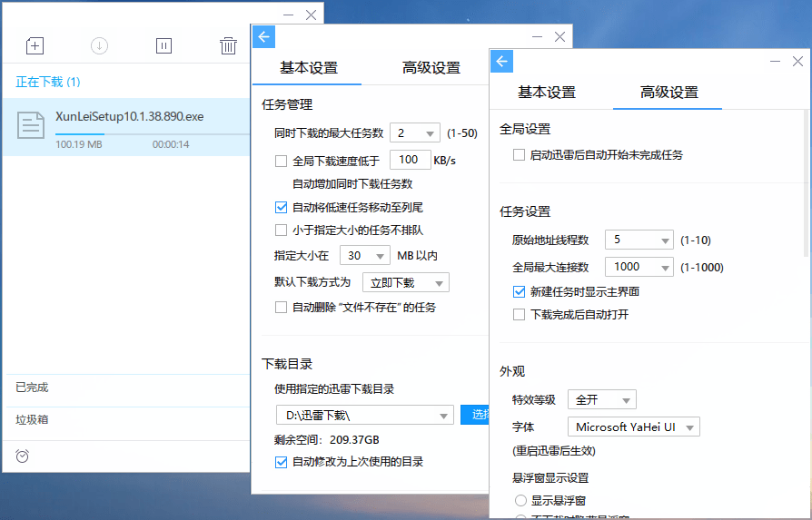This screenshot has width=812, height=520.
Task: Click the start download arrow icon
Action: (99, 46)
